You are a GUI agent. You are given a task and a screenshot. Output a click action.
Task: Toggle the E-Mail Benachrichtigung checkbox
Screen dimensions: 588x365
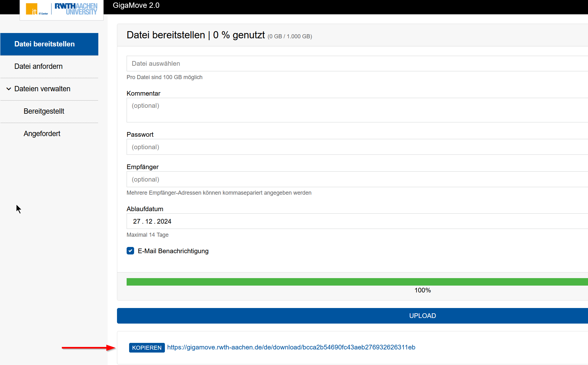[130, 251]
